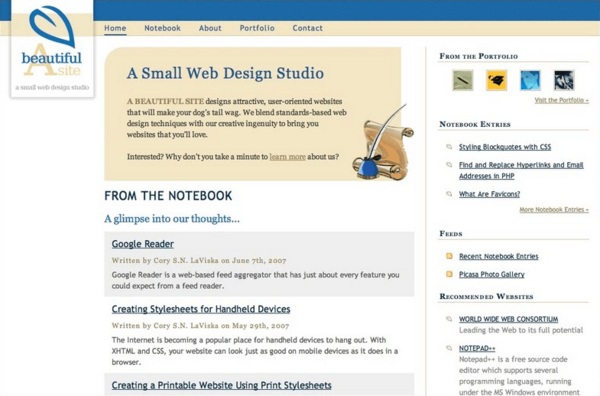Open the Notebook nav item
600x396 pixels.
point(162,28)
